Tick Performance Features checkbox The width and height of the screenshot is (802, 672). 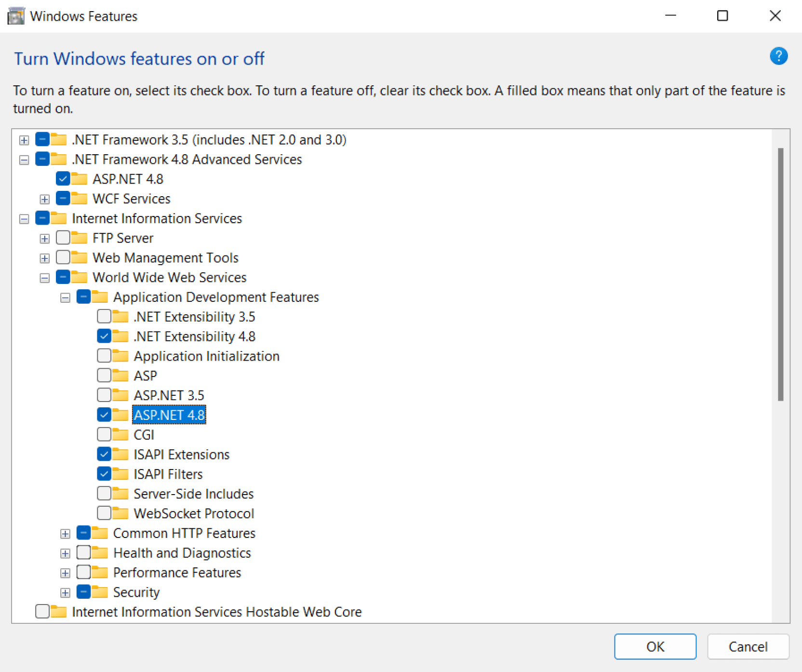coord(83,572)
